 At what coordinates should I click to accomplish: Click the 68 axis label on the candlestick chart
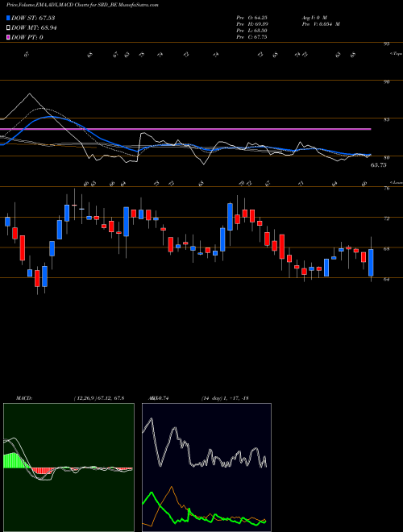click(x=386, y=249)
